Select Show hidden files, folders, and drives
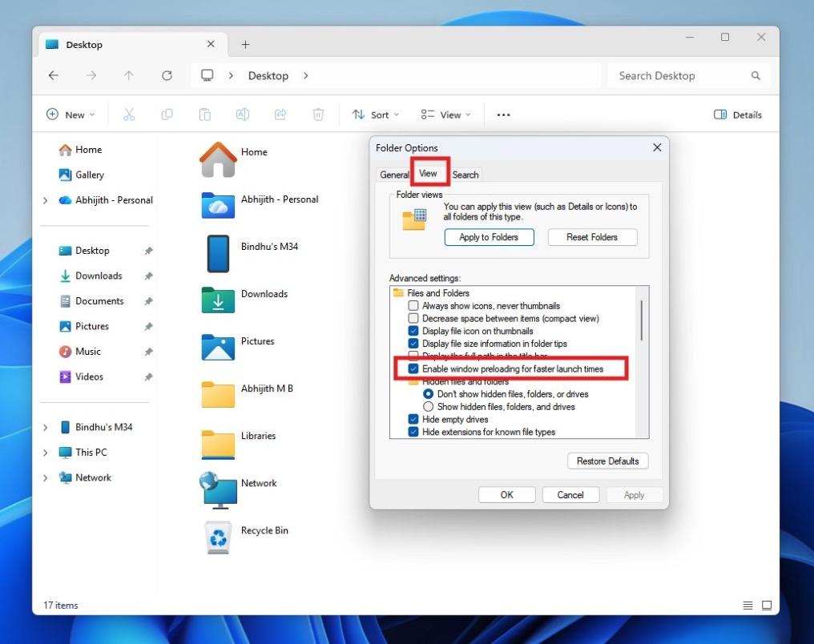The image size is (814, 644). click(429, 407)
